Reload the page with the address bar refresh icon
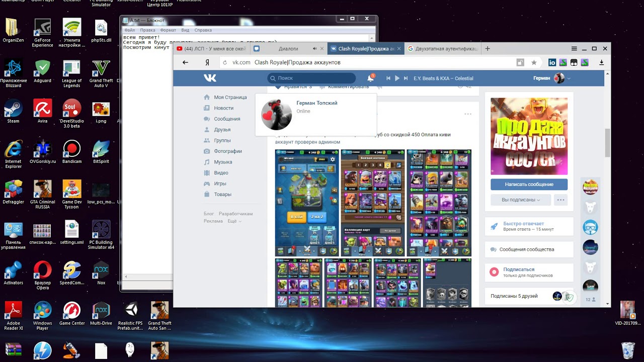The height and width of the screenshot is (362, 644). [x=225, y=62]
